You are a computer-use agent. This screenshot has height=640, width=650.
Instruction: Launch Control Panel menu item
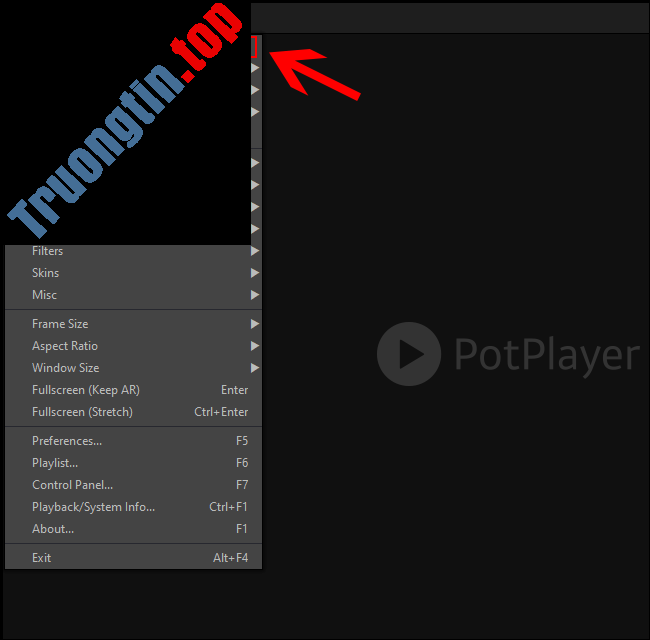72,485
